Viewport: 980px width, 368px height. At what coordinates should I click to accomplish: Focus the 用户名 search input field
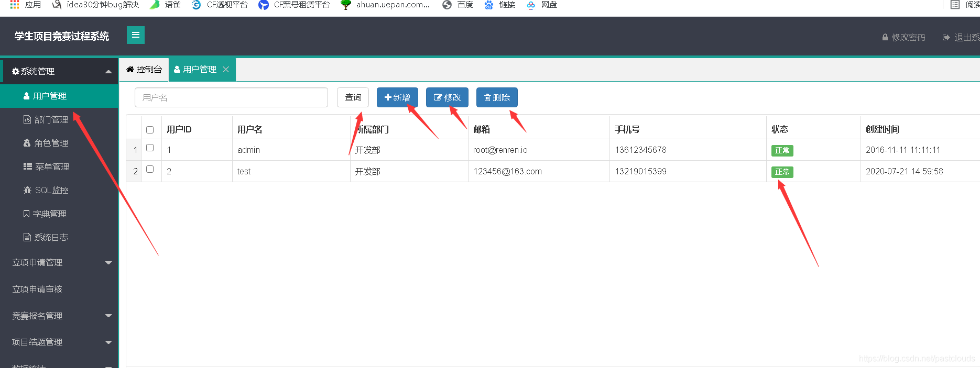click(231, 97)
